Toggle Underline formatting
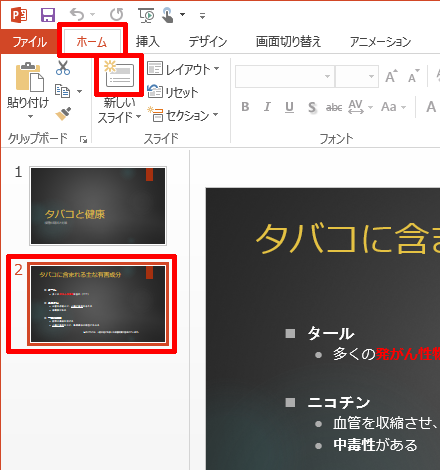The height and width of the screenshot is (470, 440). (289, 107)
